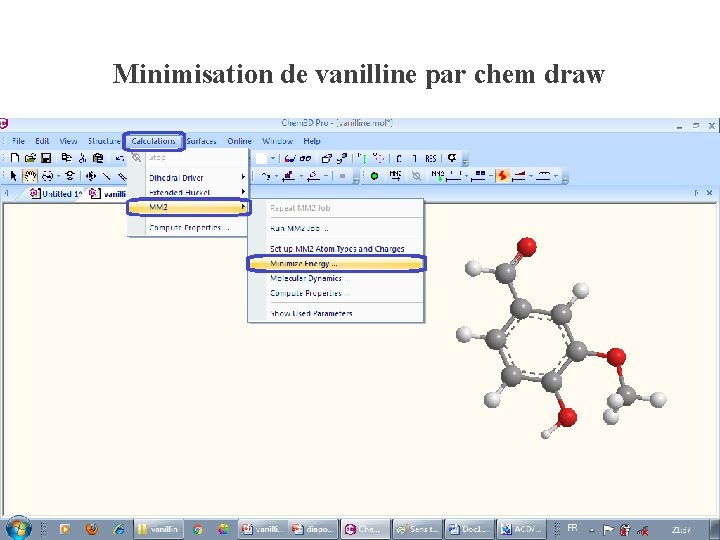Click the aldehyde oxygen atom in molecule
Image resolution: width=720 pixels, height=540 pixels.
pos(526,247)
